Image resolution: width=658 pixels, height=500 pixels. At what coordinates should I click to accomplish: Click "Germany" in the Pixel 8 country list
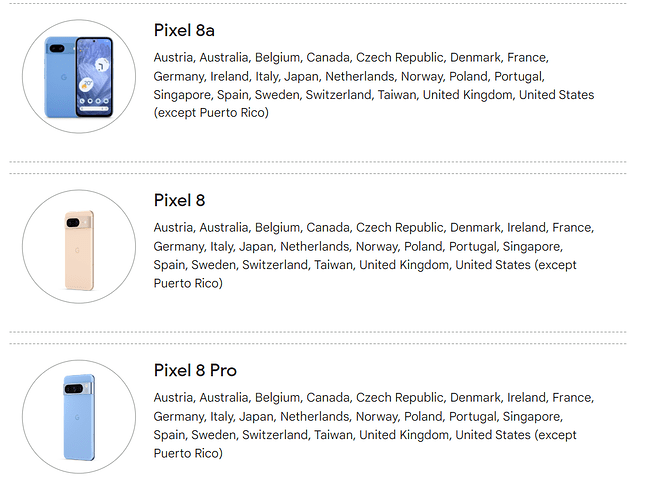pyautogui.click(x=178, y=246)
